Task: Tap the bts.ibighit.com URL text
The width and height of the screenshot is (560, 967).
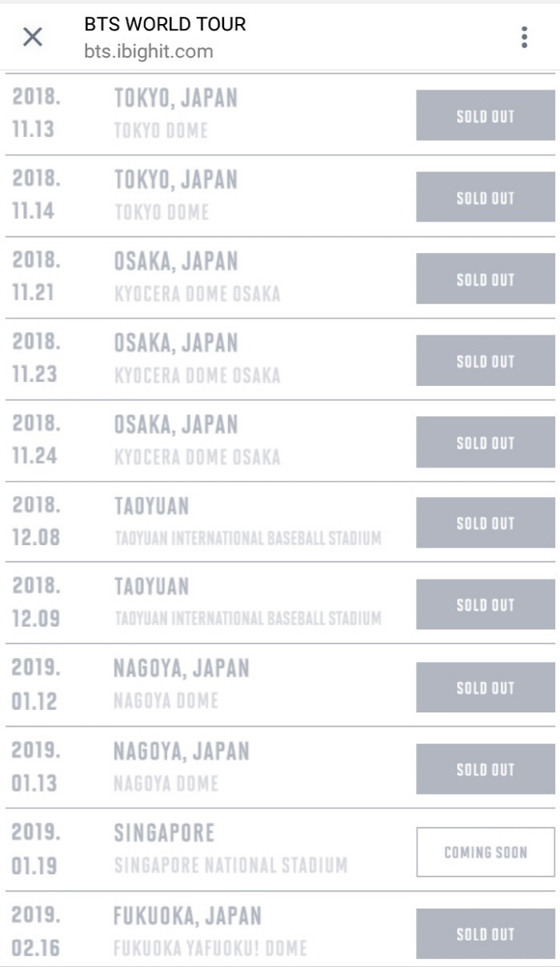Action: 148,52
